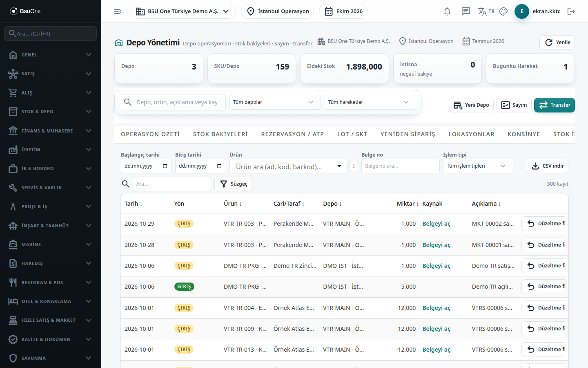Switch to the LOKASYONLAR tab

471,134
